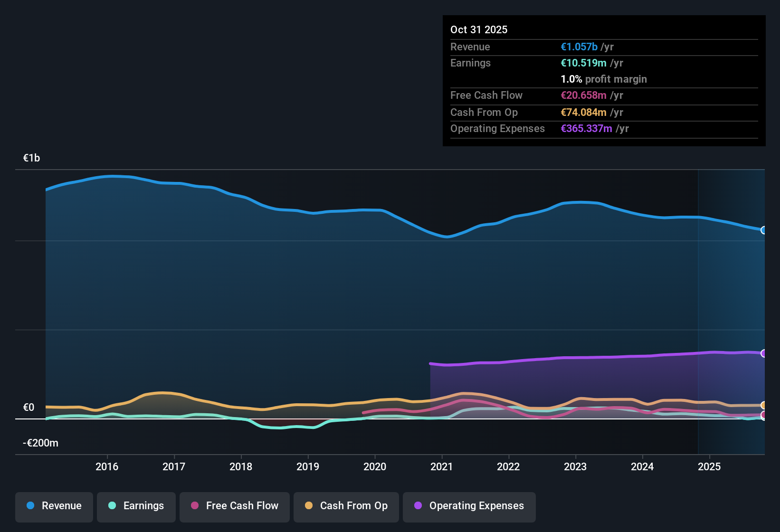Screen dimensions: 780x532
Task: Select the Operating Expenses endpoint marker
Action: coord(763,353)
